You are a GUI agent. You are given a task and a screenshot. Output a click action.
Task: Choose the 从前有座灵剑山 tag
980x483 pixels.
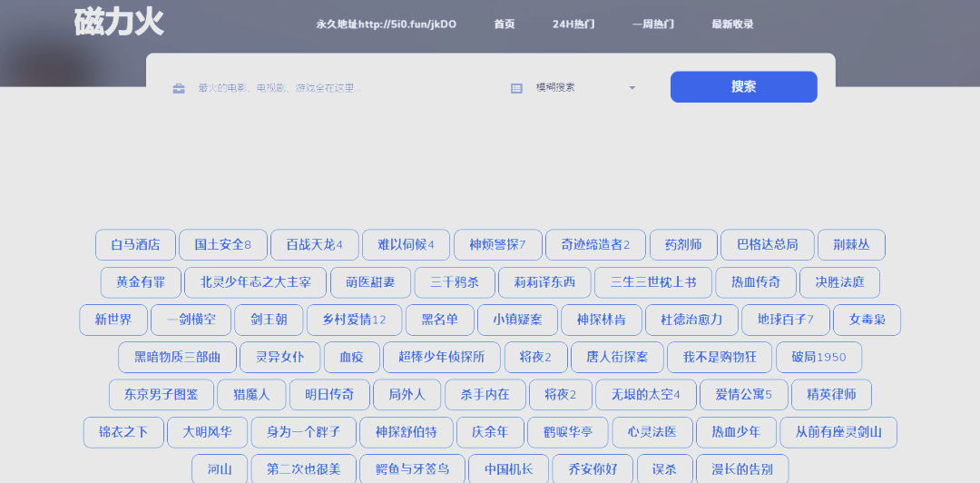click(838, 432)
